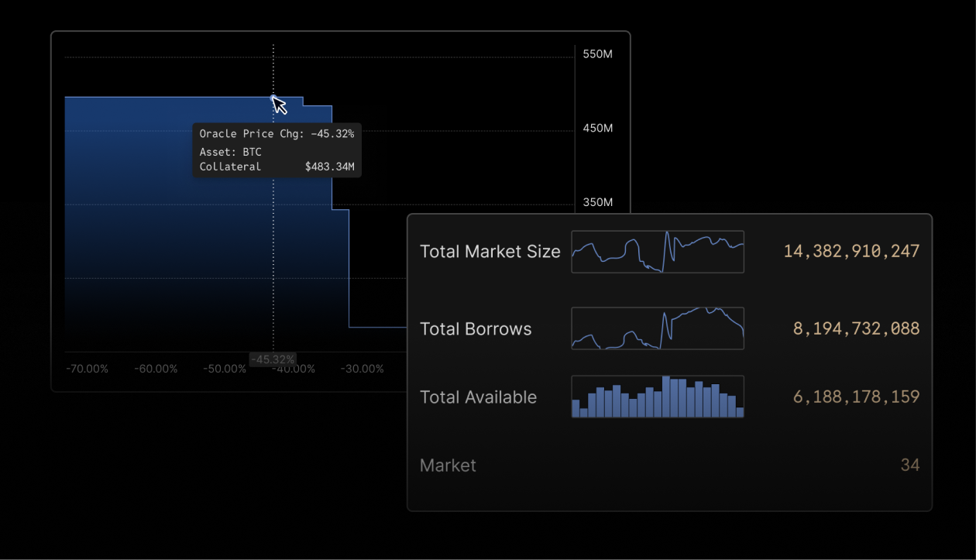Select the Total Market Size label
The width and height of the screenshot is (976, 560).
click(490, 252)
